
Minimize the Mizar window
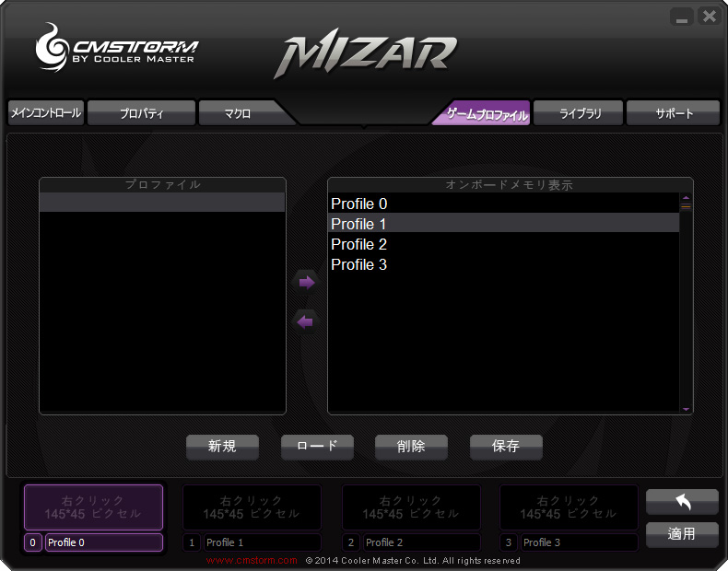pos(682,17)
